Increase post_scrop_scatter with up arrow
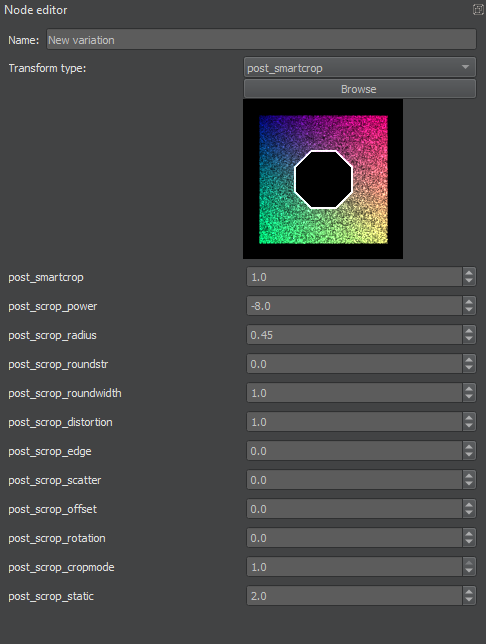This screenshot has height=644, width=486. [469, 476]
